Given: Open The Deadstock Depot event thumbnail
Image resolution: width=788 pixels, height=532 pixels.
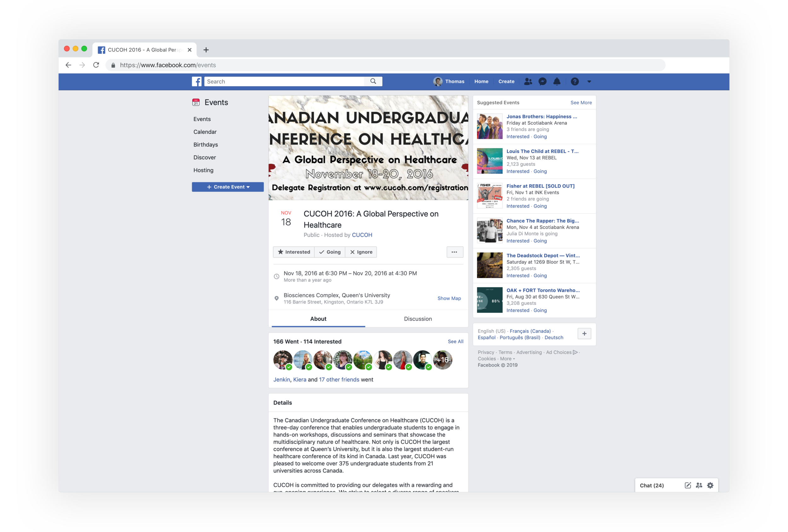Looking at the screenshot, I should (490, 265).
